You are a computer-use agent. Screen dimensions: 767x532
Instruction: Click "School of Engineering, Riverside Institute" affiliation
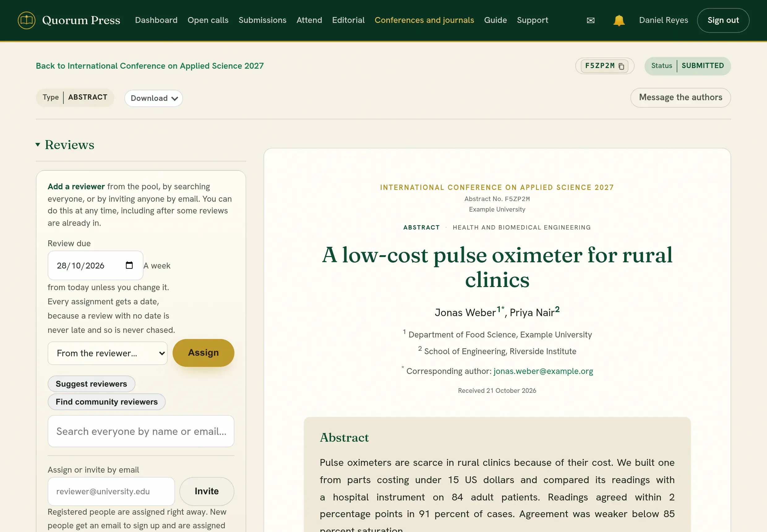500,351
